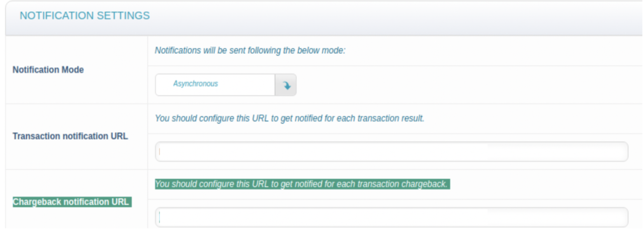Focus the Chargeback notification URL input field
The height and width of the screenshot is (232, 644).
pyautogui.click(x=391, y=217)
